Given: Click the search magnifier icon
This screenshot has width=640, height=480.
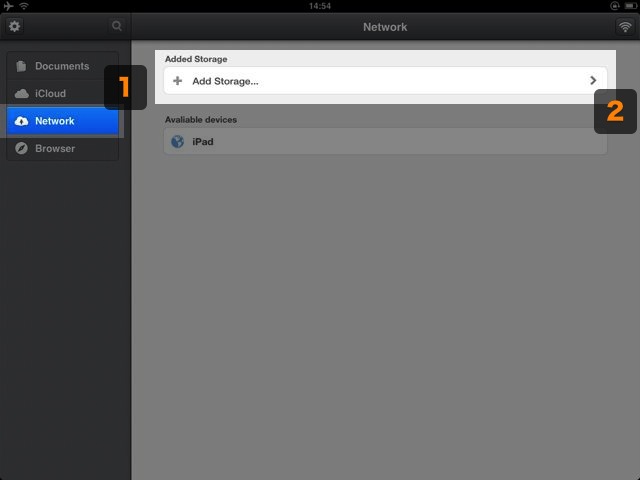Looking at the screenshot, I should [x=117, y=26].
